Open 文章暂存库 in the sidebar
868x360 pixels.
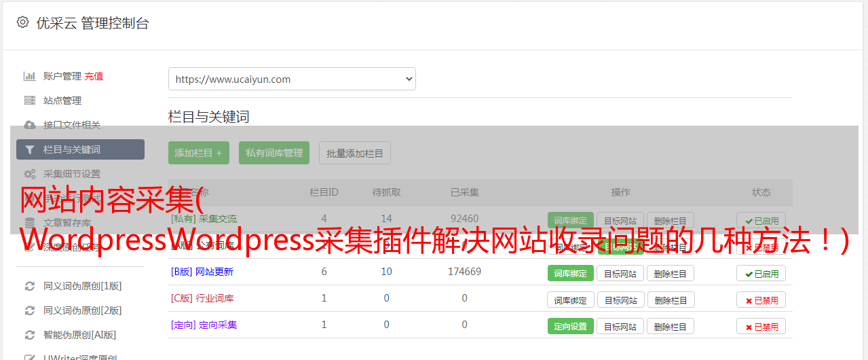coord(67,223)
